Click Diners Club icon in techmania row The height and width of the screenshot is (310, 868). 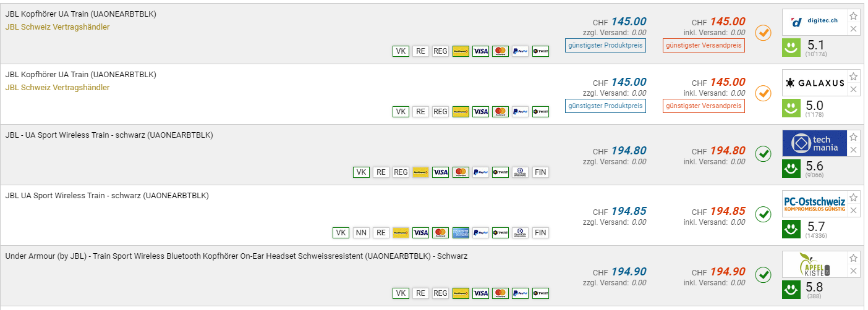(520, 172)
